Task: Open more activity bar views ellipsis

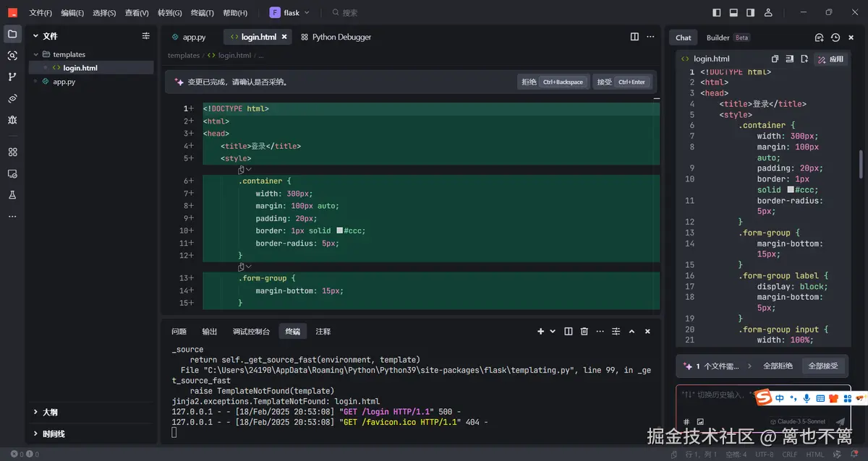Action: pos(12,217)
